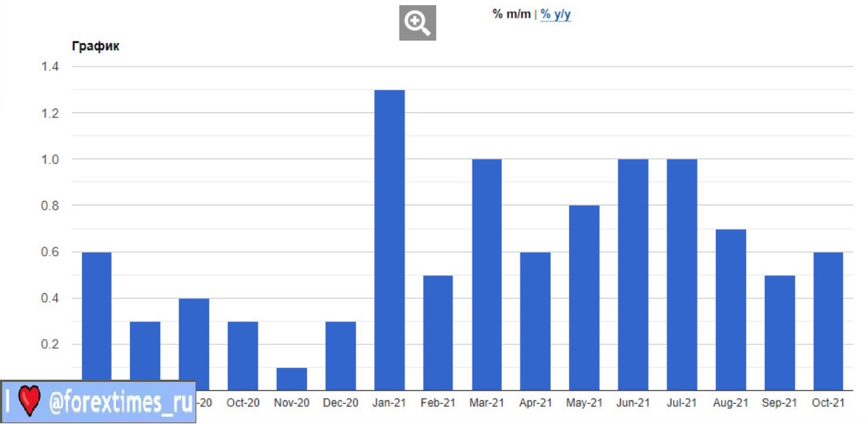
Task: Click the red heart icon in watermark
Action: point(29,403)
